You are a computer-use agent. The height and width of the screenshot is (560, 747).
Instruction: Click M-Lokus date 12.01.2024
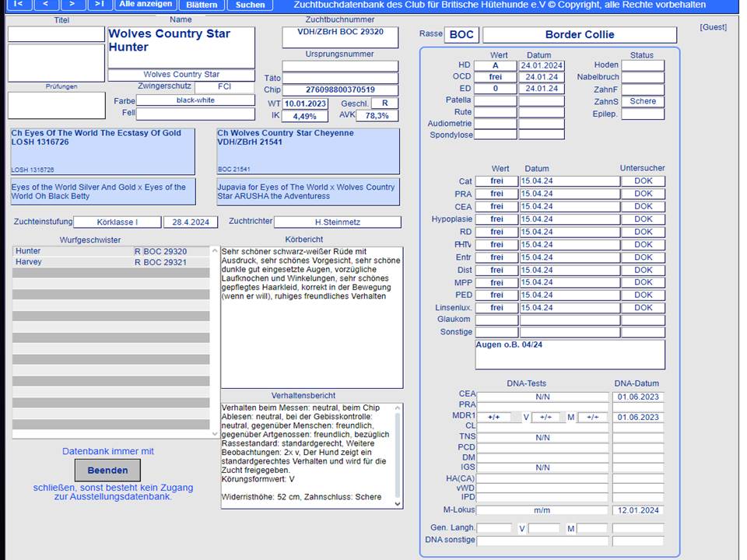638,510
